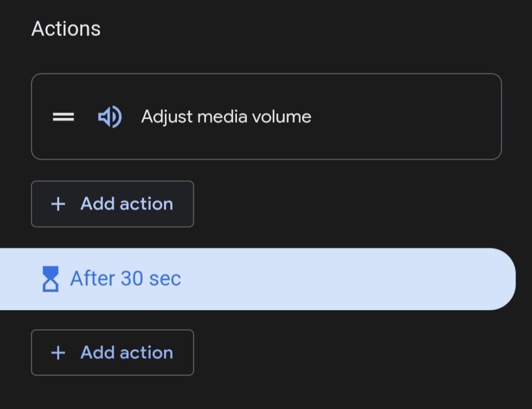
Task: Click the Actions section heading
Action: coord(66,29)
